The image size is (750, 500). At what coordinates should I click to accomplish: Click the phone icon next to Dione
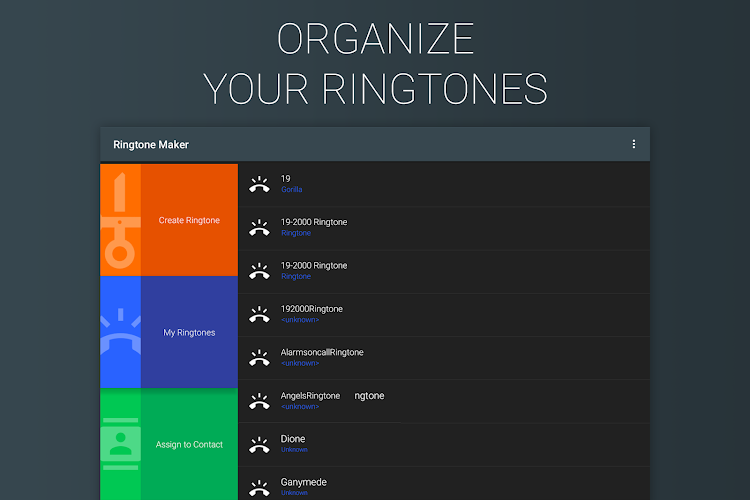[260, 444]
